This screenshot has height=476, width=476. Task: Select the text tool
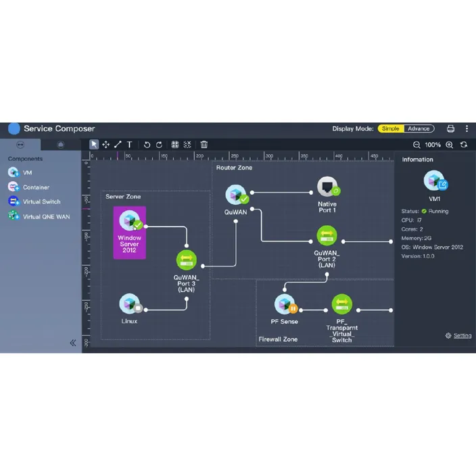130,145
